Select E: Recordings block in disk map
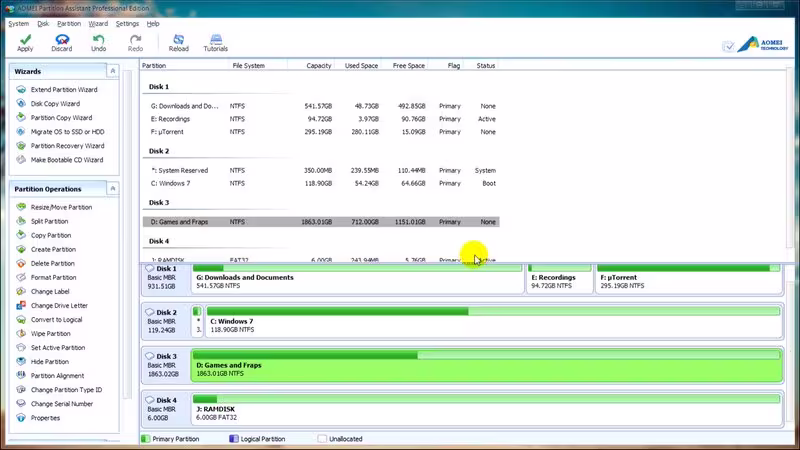The height and width of the screenshot is (450, 800). point(560,279)
